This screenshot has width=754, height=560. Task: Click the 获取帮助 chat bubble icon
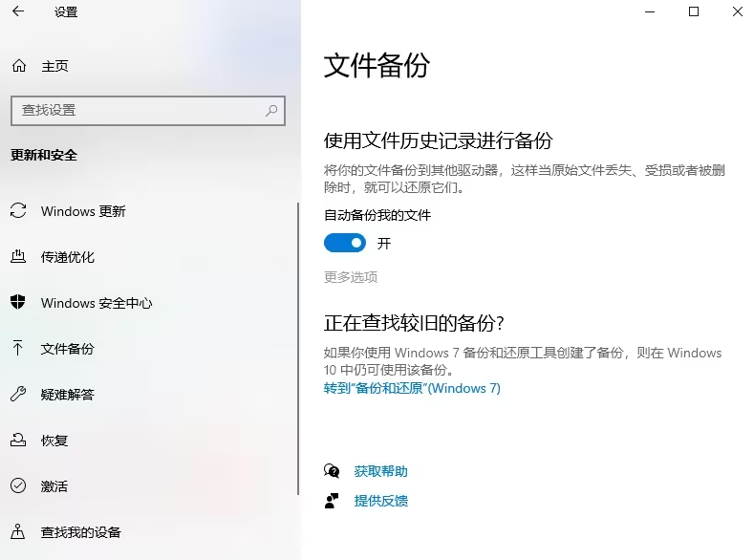(332, 471)
